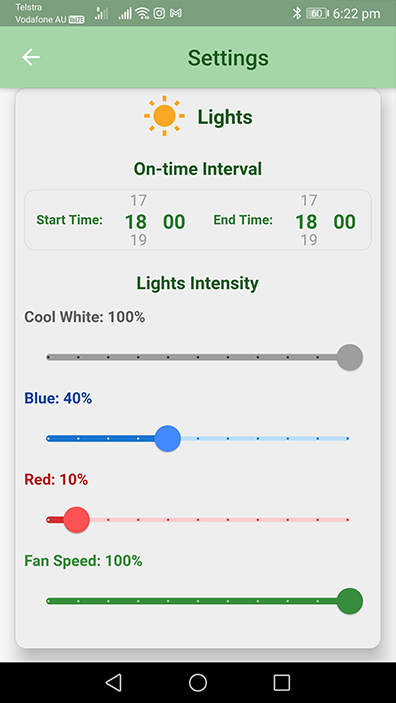Tap the Start Time minutes value 00

pos(174,222)
